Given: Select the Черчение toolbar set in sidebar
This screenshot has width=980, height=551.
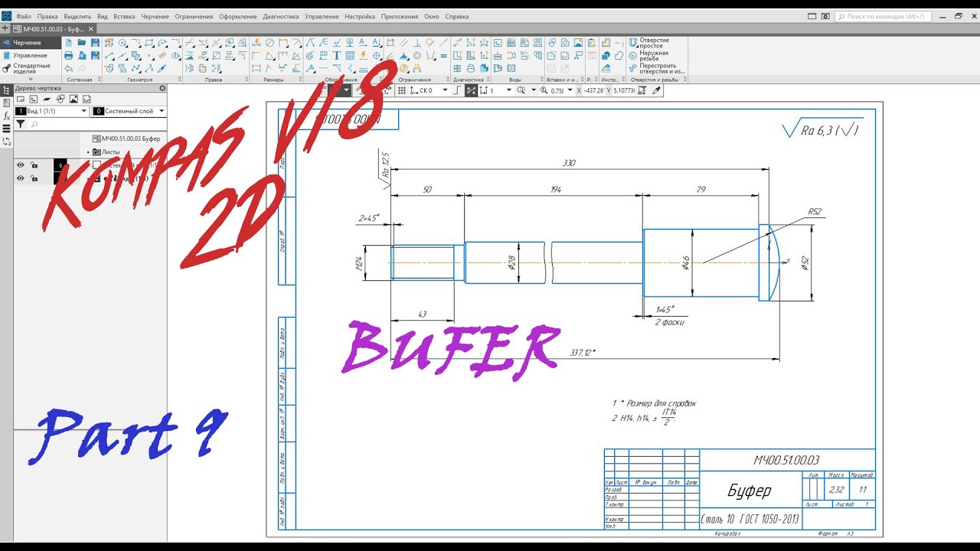Looking at the screenshot, I should point(31,42).
